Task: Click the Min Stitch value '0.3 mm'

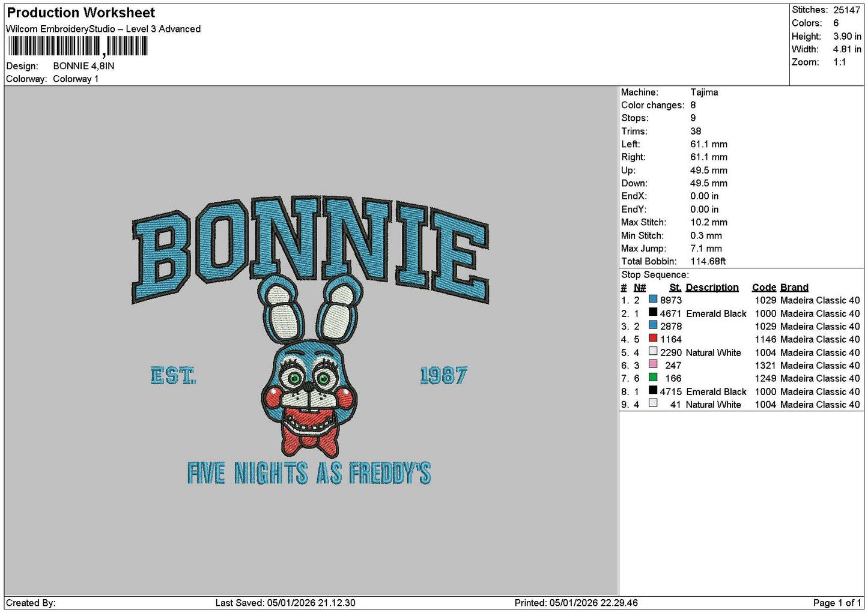Action: point(706,236)
